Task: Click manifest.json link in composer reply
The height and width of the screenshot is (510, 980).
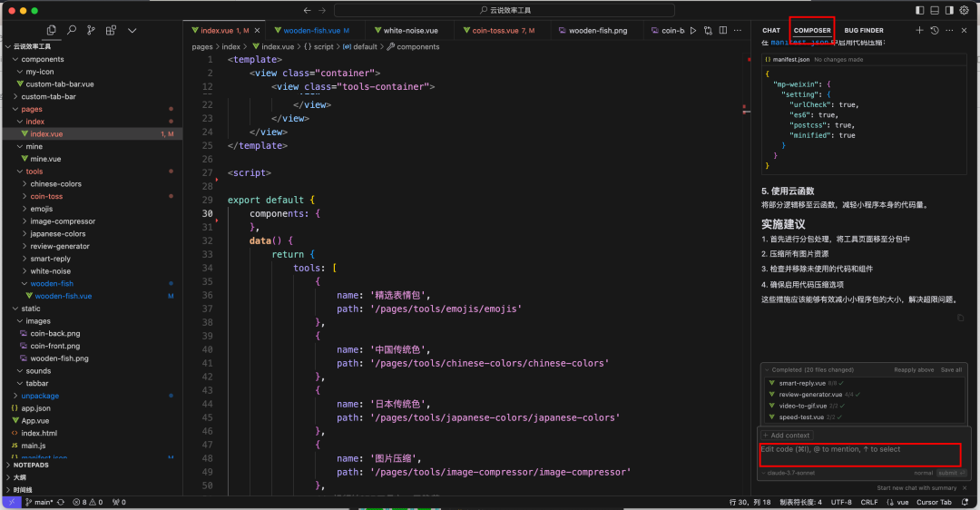Action: click(799, 43)
